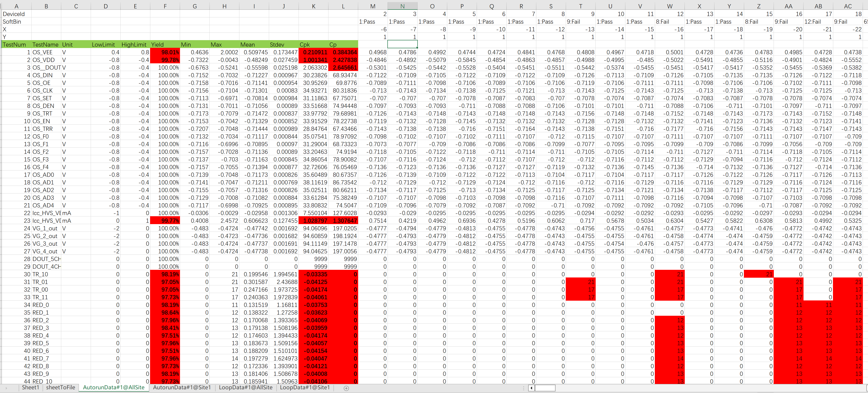Image resolution: width=868 pixels, height=393 pixels.
Task: Add a new sheet with plus icon
Action: [x=346, y=388]
